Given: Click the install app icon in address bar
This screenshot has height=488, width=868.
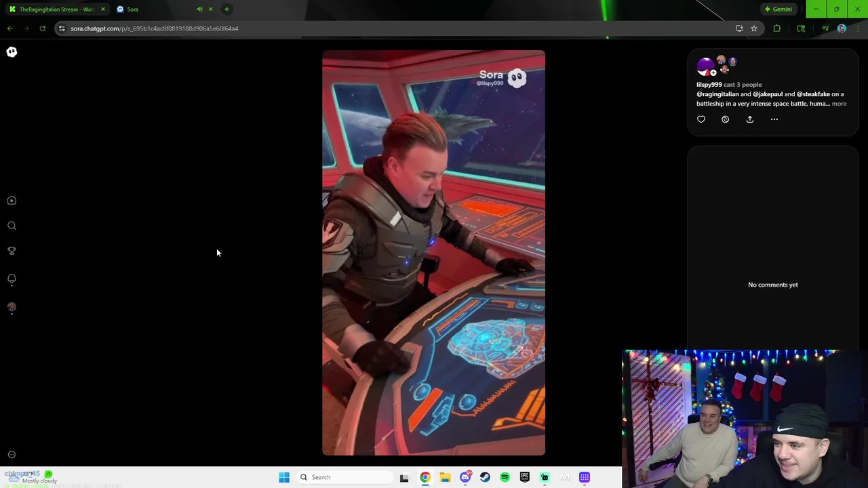Looking at the screenshot, I should pyautogui.click(x=739, y=28).
